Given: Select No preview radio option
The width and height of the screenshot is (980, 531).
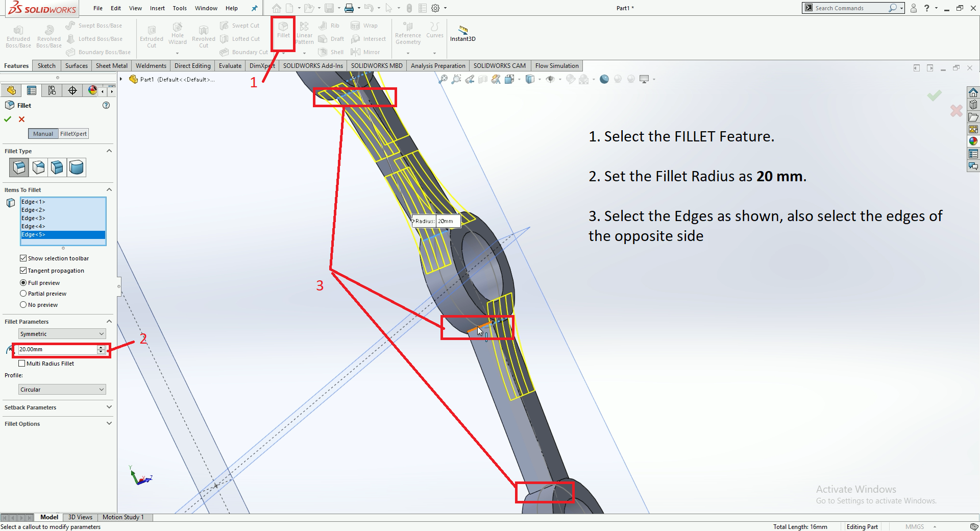Looking at the screenshot, I should (23, 305).
